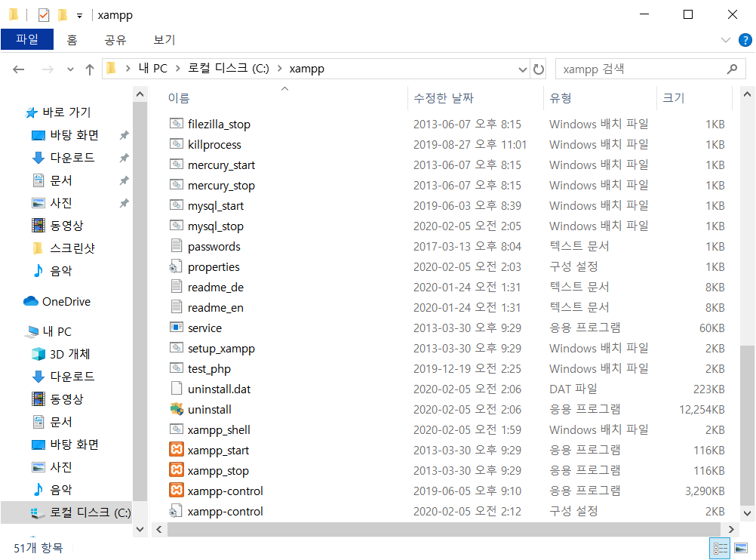This screenshot has height=560, width=756.
Task: Click the 3D 개체 cube icon
Action: point(38,353)
